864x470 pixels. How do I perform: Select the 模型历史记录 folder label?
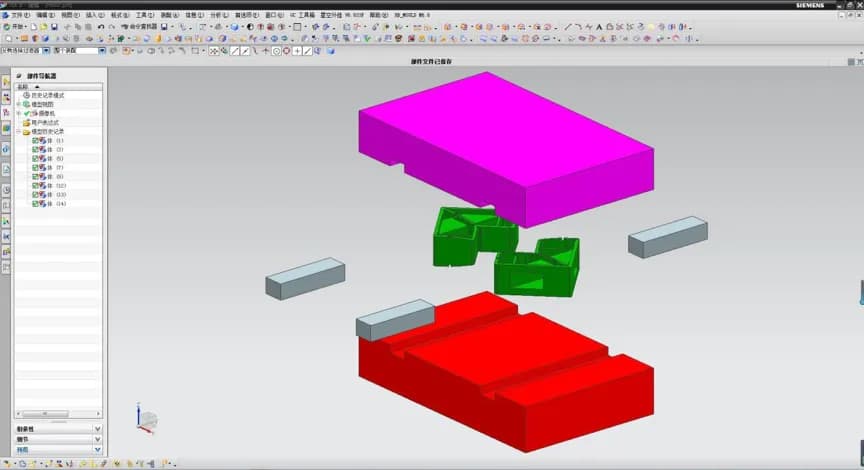pyautogui.click(x=47, y=132)
